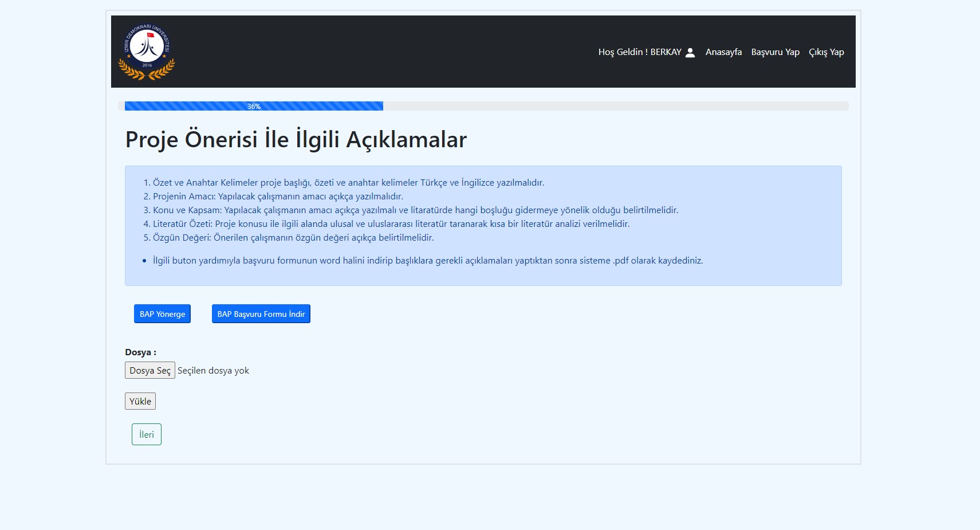Click the Hoş Geldin ! BERKAY label
This screenshot has width=980, height=530.
[640, 52]
